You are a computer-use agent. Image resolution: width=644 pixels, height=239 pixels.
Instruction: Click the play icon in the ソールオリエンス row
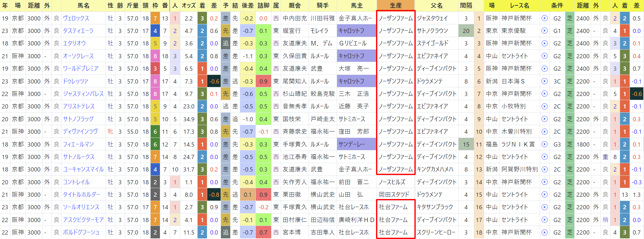tap(544, 207)
